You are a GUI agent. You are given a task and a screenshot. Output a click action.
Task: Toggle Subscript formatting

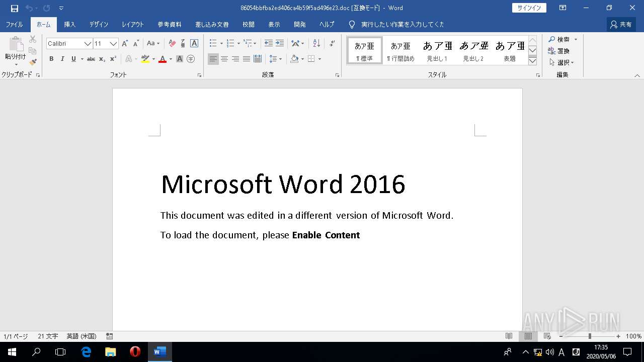102,59
